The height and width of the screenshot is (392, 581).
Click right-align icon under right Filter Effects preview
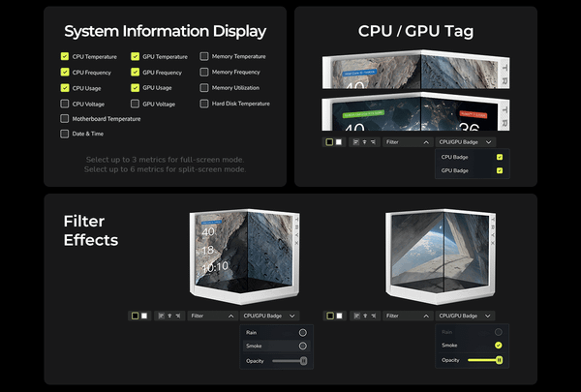(372, 316)
